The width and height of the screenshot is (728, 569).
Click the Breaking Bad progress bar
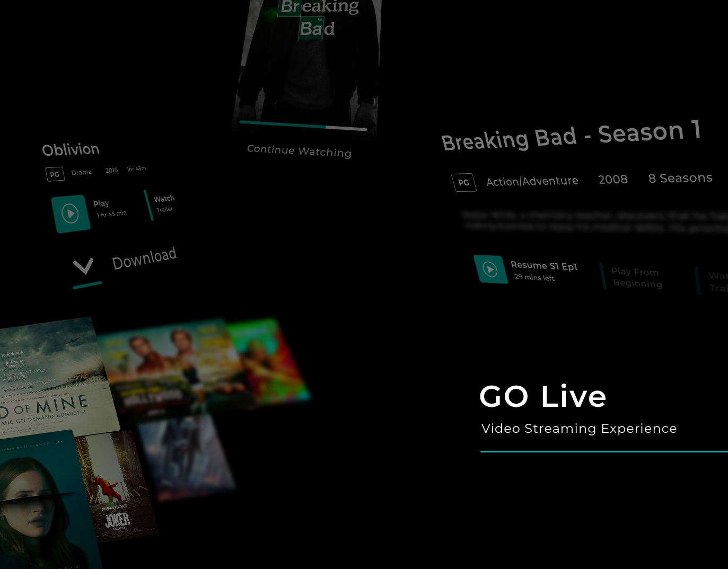click(x=303, y=126)
